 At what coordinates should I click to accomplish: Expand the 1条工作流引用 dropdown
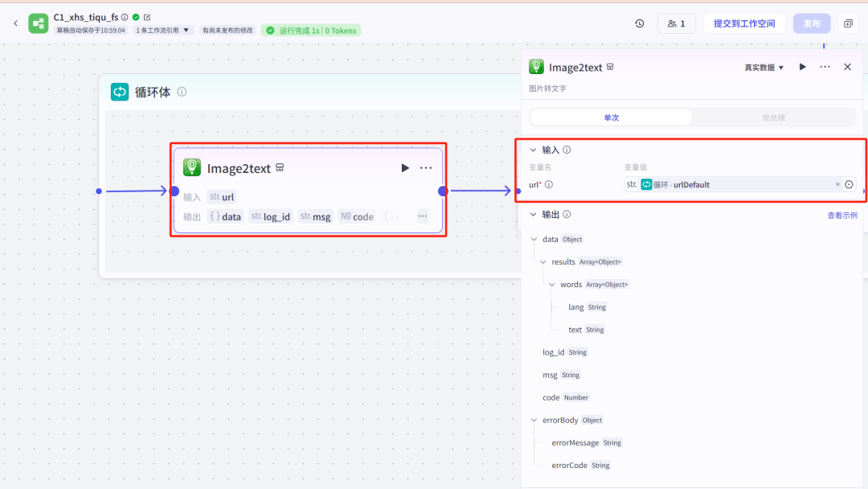162,31
